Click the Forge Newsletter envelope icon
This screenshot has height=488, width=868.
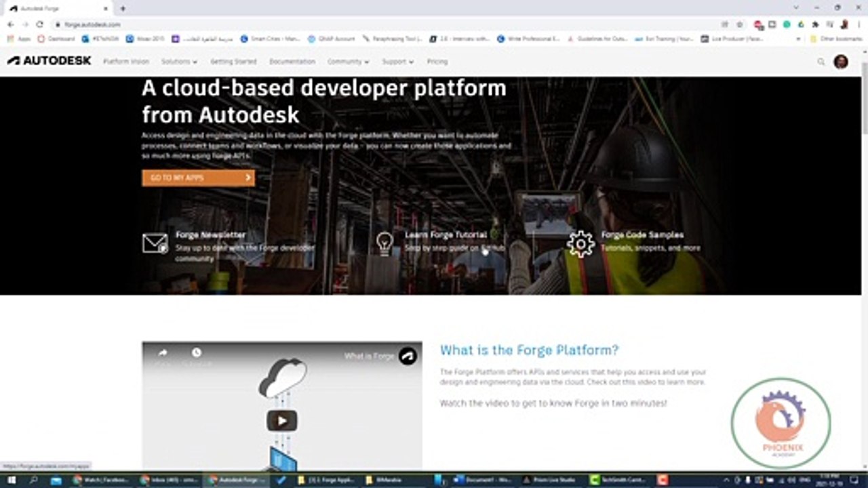click(x=155, y=243)
